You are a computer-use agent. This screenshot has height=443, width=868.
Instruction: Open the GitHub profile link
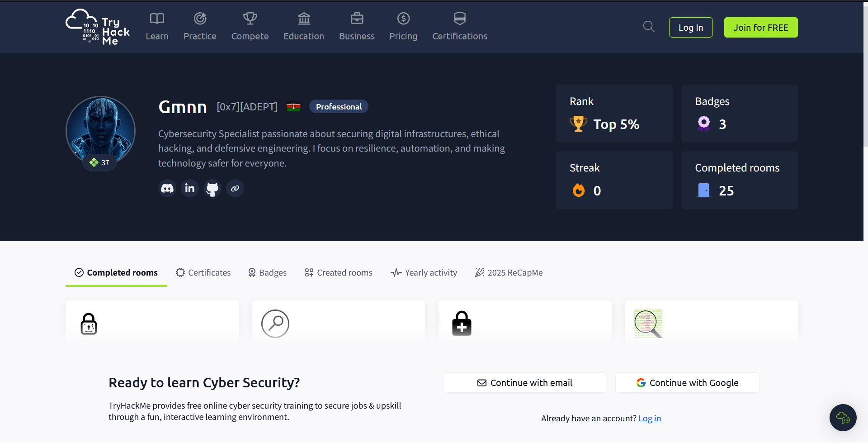tap(212, 188)
